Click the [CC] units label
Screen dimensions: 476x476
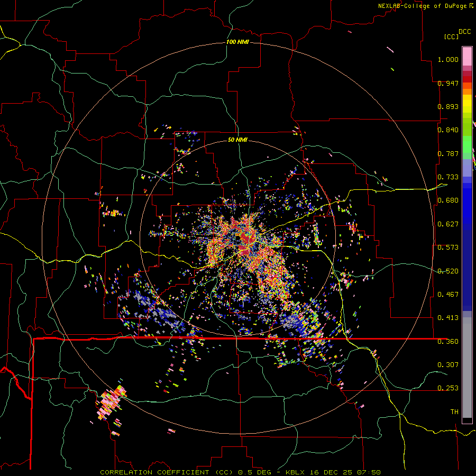coord(451,36)
